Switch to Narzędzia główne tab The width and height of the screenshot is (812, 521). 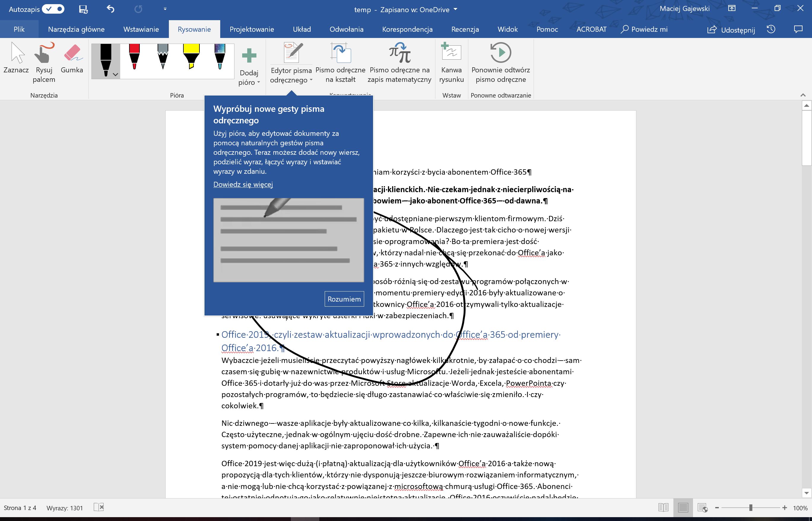[76, 29]
